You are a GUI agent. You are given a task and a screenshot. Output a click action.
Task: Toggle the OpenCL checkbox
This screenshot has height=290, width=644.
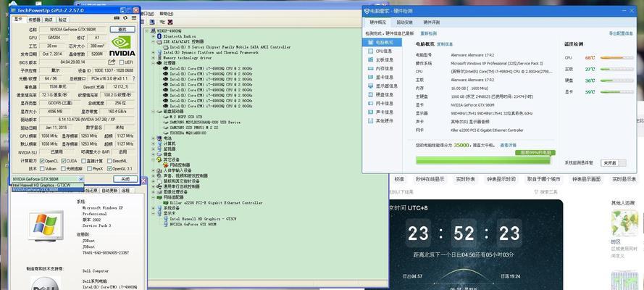(x=42, y=161)
